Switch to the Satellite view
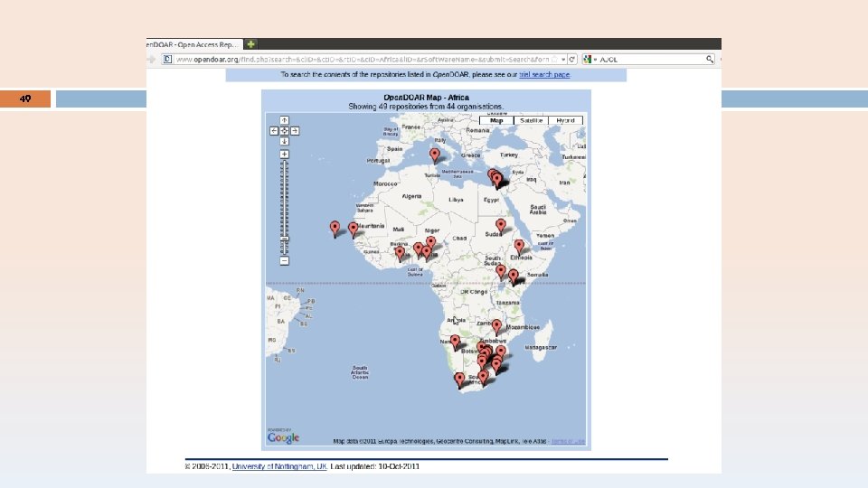 [531, 120]
